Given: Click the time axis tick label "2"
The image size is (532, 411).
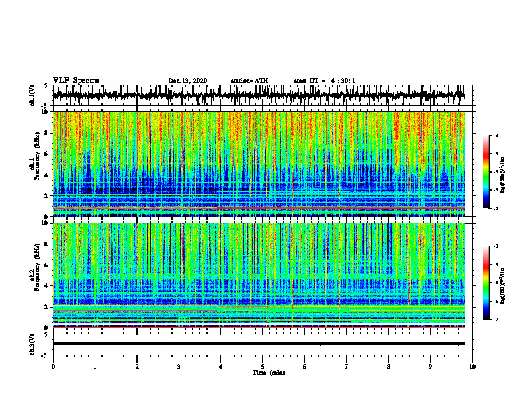Looking at the screenshot, I should [137, 367].
